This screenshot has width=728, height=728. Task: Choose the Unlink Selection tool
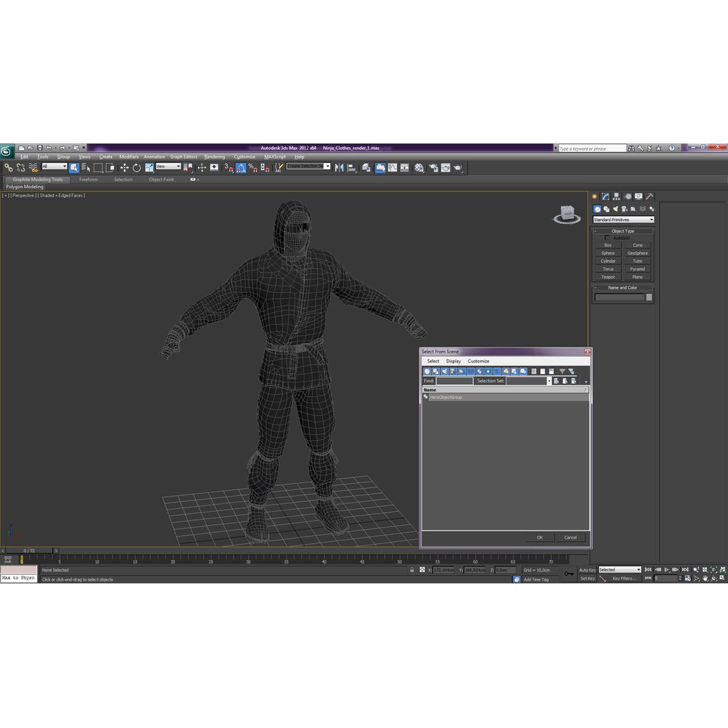pos(20,168)
